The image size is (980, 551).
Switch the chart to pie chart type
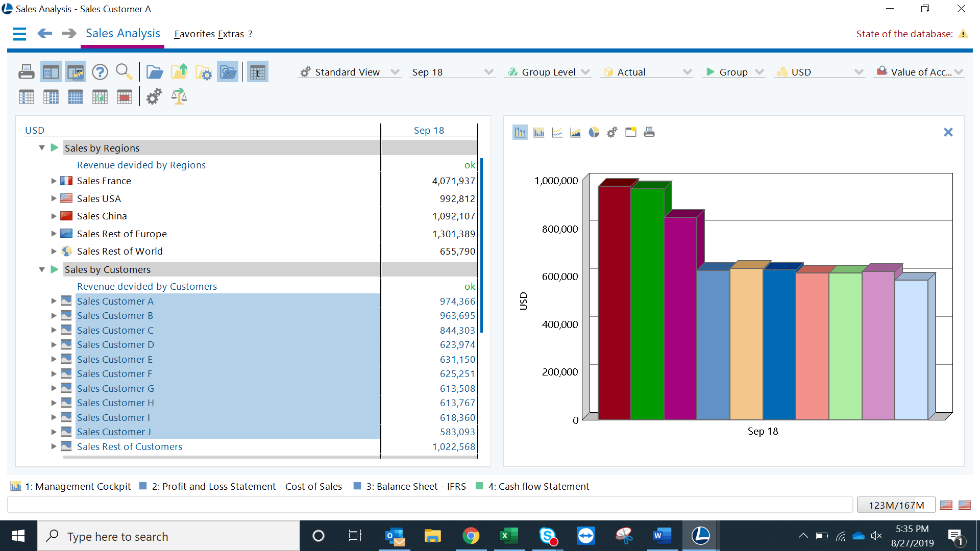coord(594,133)
